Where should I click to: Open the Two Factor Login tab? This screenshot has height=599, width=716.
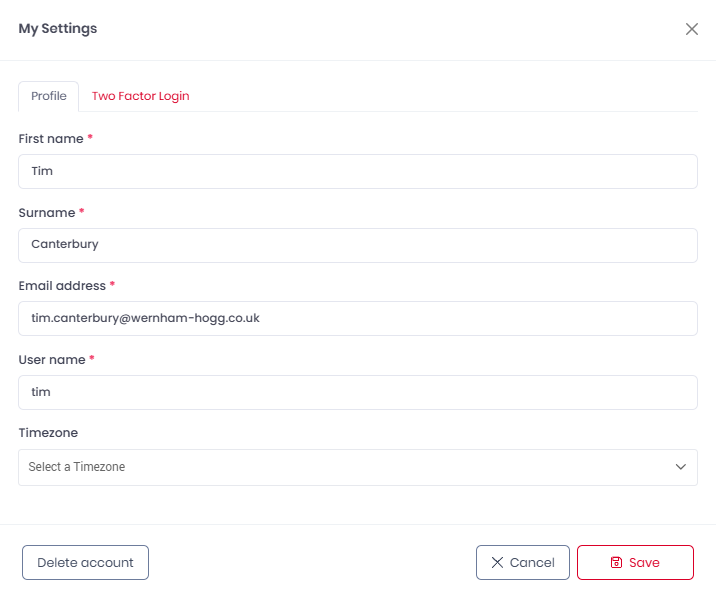[140, 96]
